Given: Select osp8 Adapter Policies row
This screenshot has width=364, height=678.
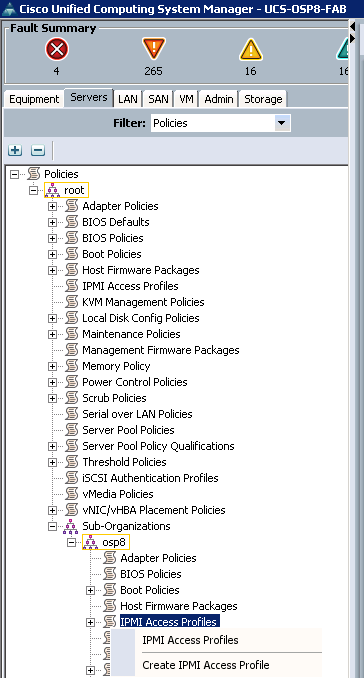Looking at the screenshot, I should (x=158, y=558).
